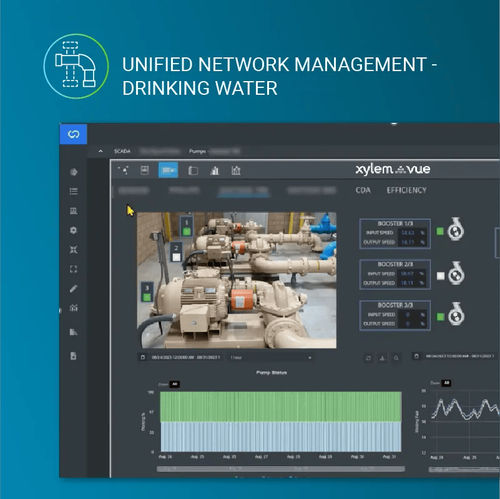Click the calendar icon of the left date range
Image resolution: width=500 pixels, height=499 pixels.
(143, 357)
